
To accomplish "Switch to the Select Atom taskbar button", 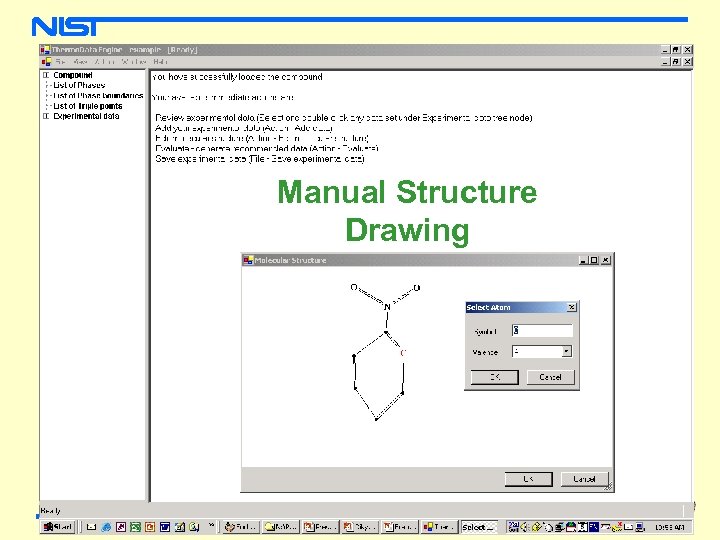I will tap(479, 527).
